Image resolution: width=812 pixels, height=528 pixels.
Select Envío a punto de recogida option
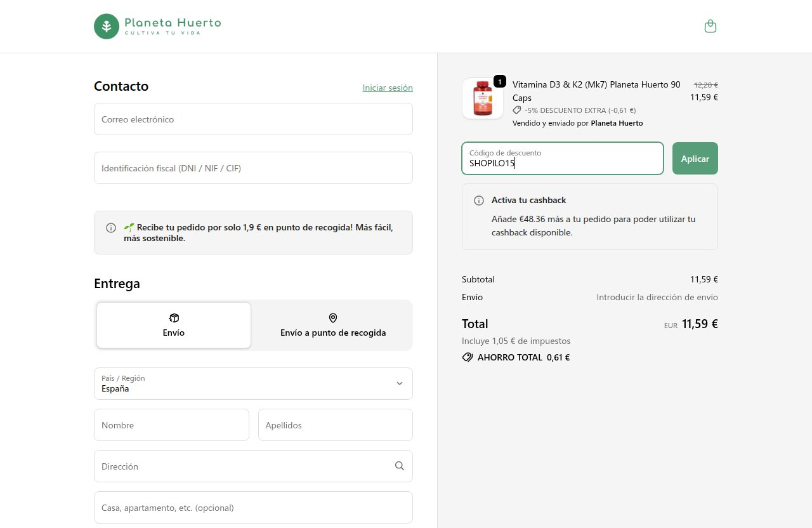click(x=333, y=325)
